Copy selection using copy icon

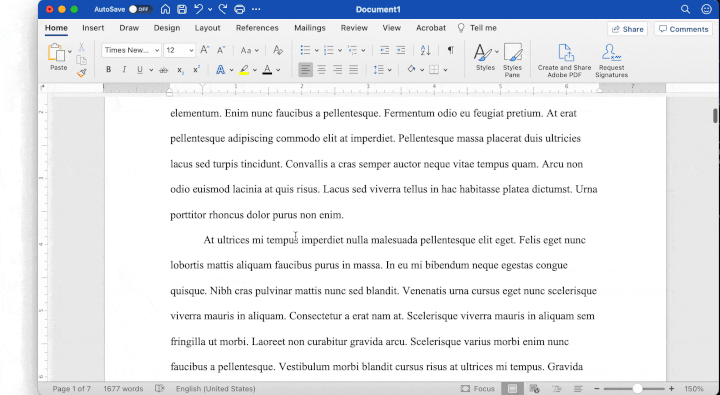coord(81,60)
